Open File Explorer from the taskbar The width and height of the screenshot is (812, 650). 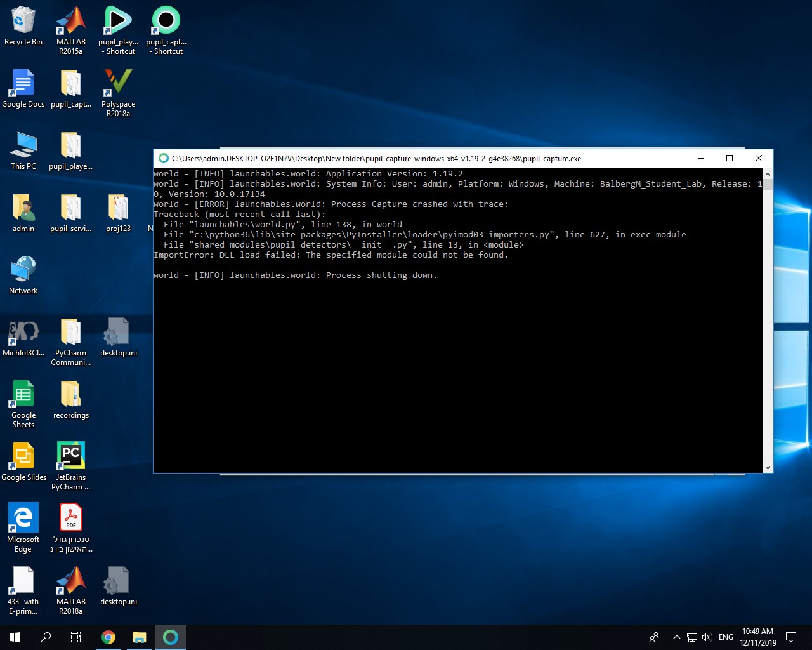click(140, 637)
